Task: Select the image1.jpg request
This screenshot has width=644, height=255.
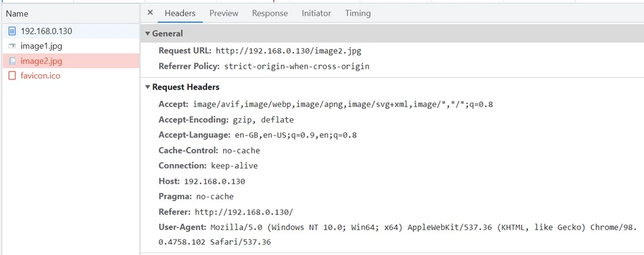Action: (x=70, y=46)
